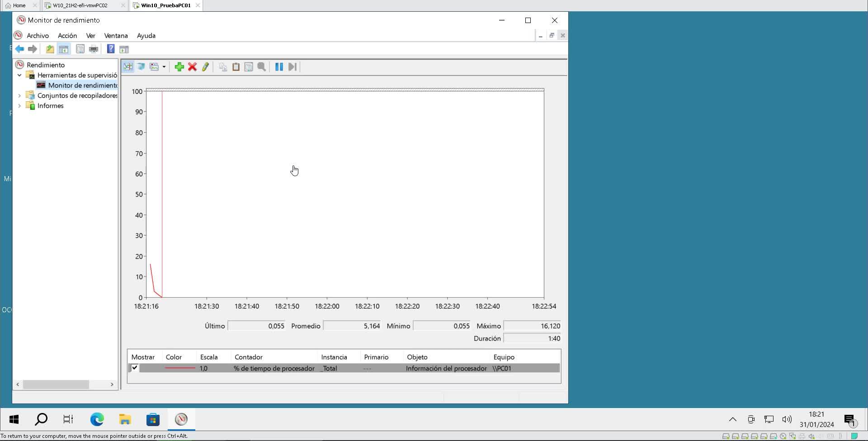Open Task View from the taskbar
The height and width of the screenshot is (441, 868).
pos(68,420)
